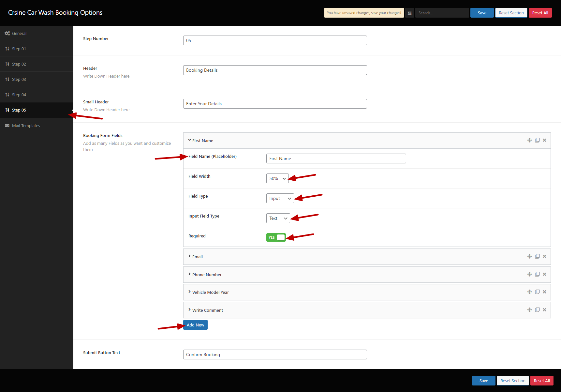The height and width of the screenshot is (392, 561).
Task: Duplicate the Email field using clone icon
Action: (537, 256)
